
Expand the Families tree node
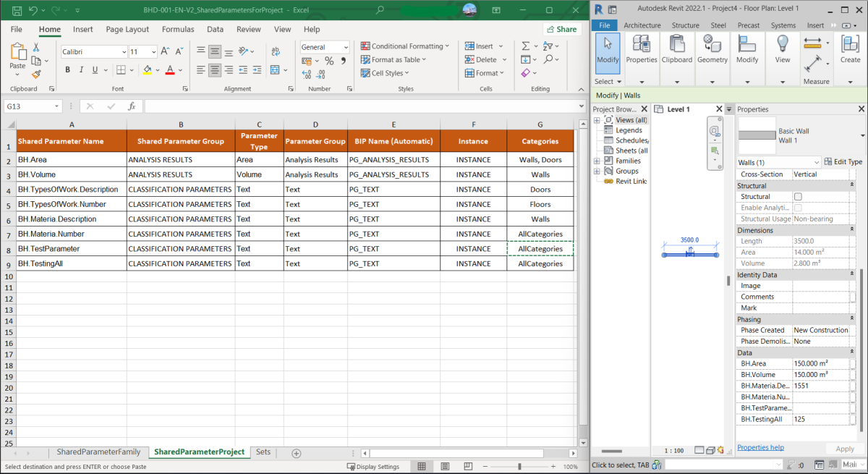click(597, 161)
